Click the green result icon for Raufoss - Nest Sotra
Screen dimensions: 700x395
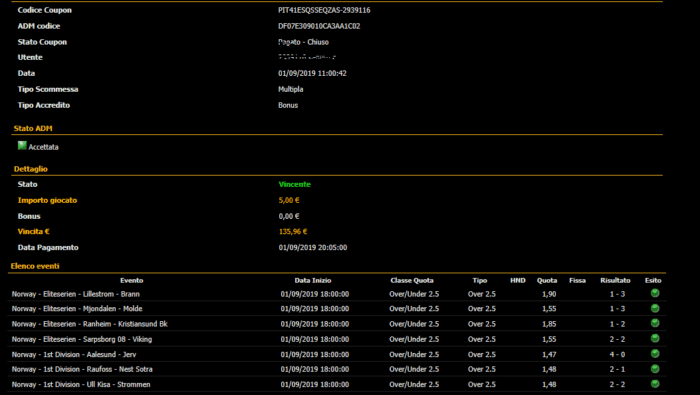655,369
